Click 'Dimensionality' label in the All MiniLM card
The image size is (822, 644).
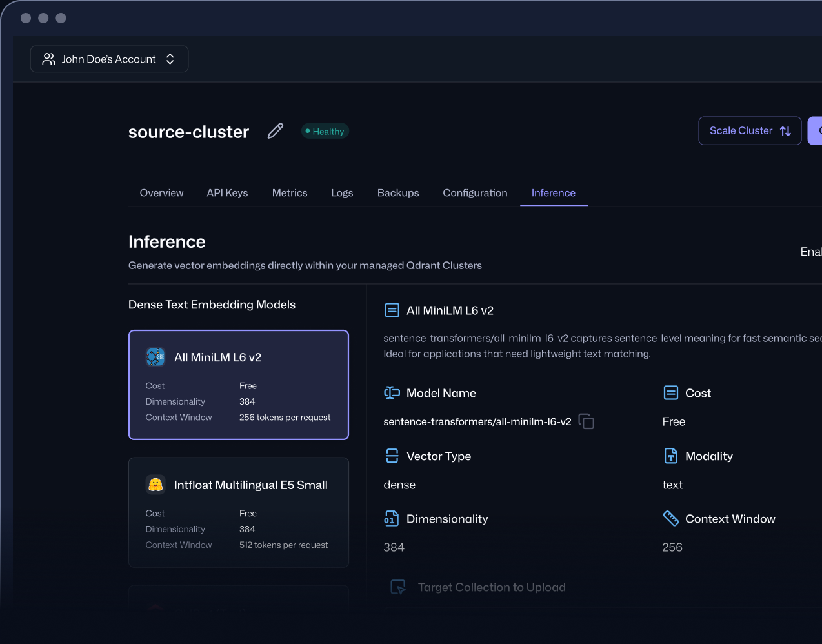pos(175,401)
